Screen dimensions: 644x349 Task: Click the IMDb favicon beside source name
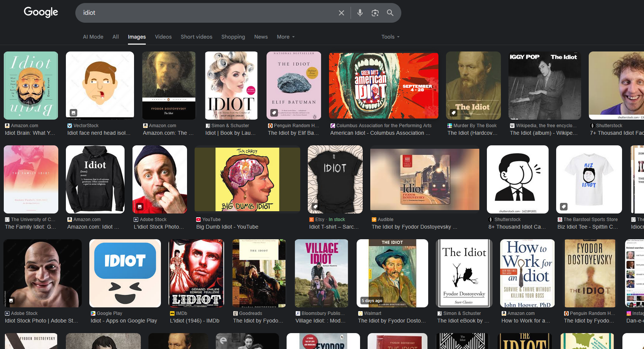(x=172, y=313)
